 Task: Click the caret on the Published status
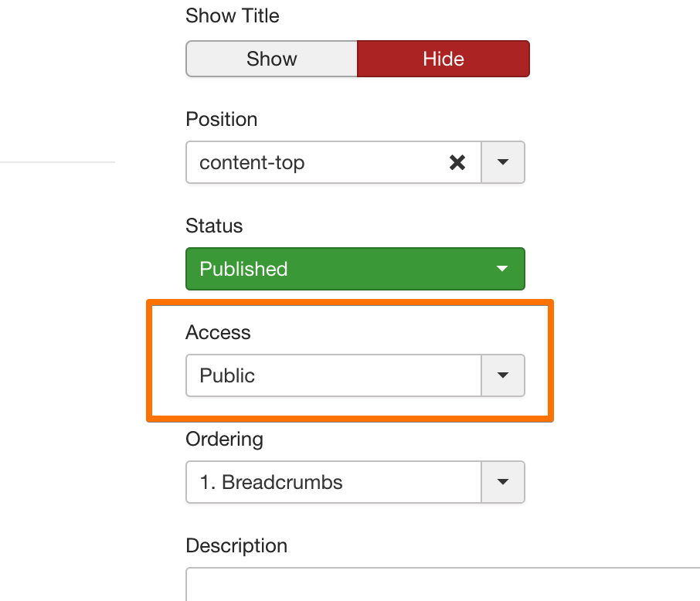tap(502, 269)
